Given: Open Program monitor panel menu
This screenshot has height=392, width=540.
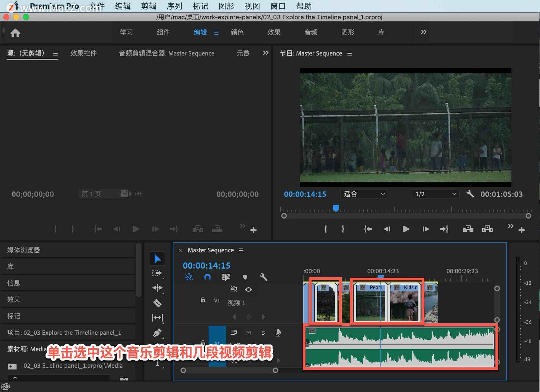Looking at the screenshot, I should (x=350, y=53).
